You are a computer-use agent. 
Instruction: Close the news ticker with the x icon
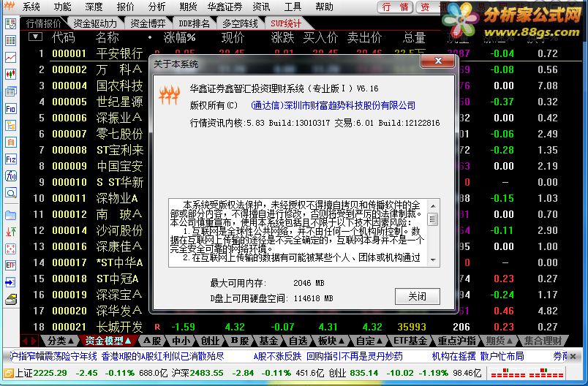tap(573, 357)
